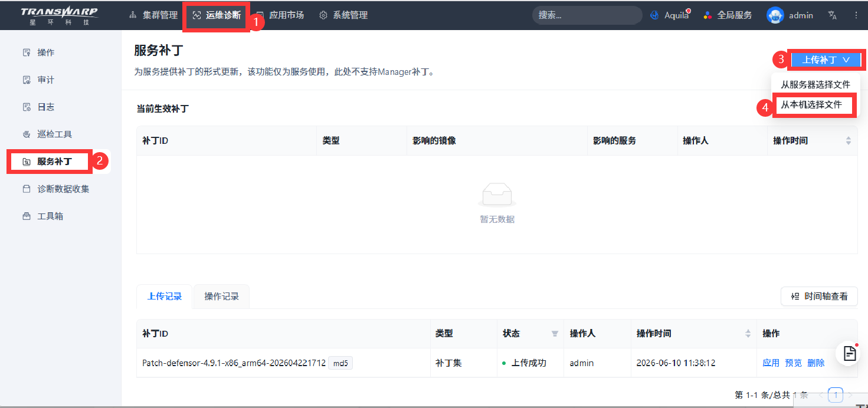Open 全局服务 menu
Screen dimensions: 868x408
(728, 15)
